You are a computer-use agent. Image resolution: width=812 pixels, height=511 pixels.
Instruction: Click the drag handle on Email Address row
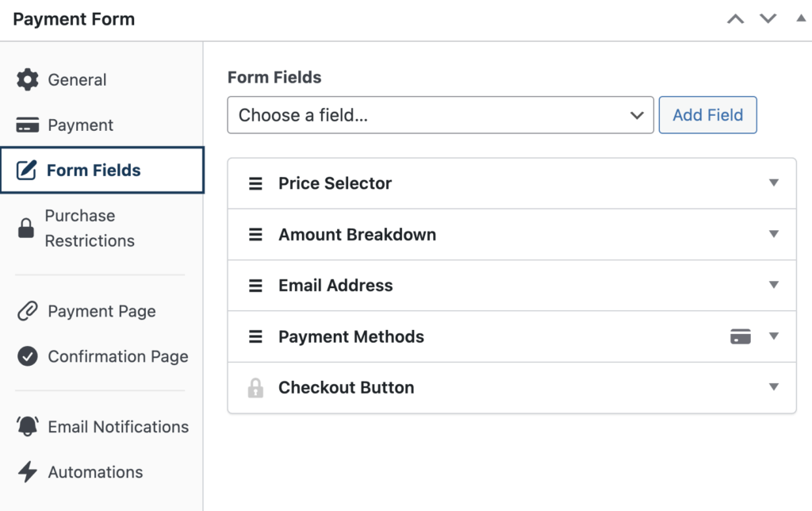click(255, 286)
